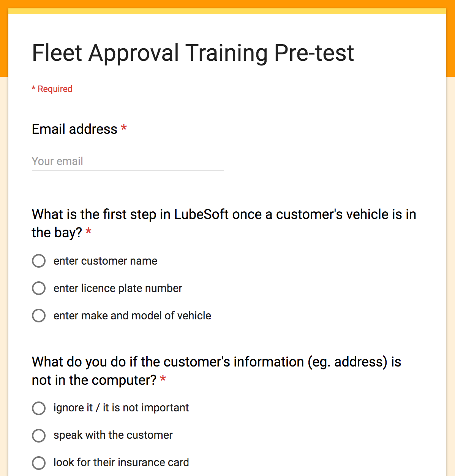The height and width of the screenshot is (476, 455).
Task: Click the Fleet Approval Training Pre-test title
Action: (x=193, y=53)
